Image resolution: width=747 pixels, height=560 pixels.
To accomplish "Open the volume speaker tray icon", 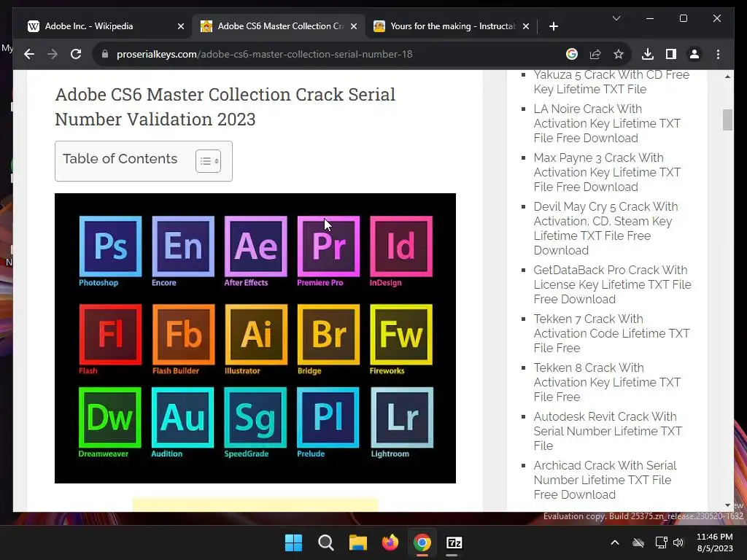I will pyautogui.click(x=678, y=542).
